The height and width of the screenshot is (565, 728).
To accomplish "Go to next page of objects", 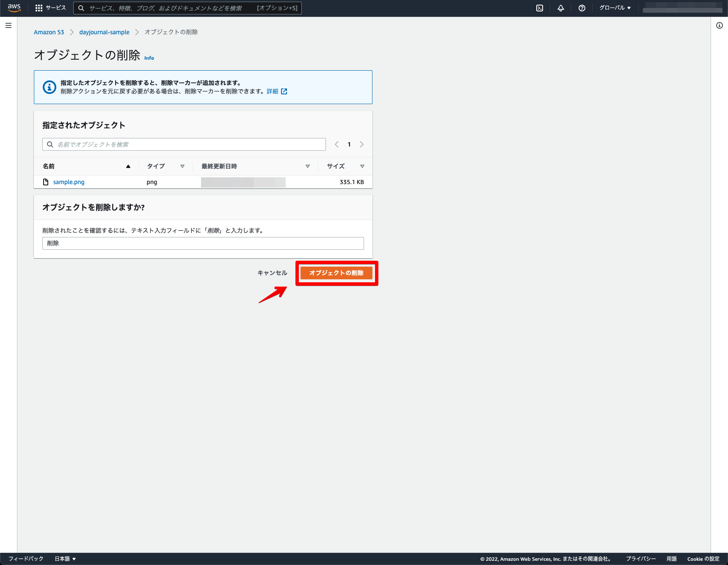I will click(x=361, y=144).
